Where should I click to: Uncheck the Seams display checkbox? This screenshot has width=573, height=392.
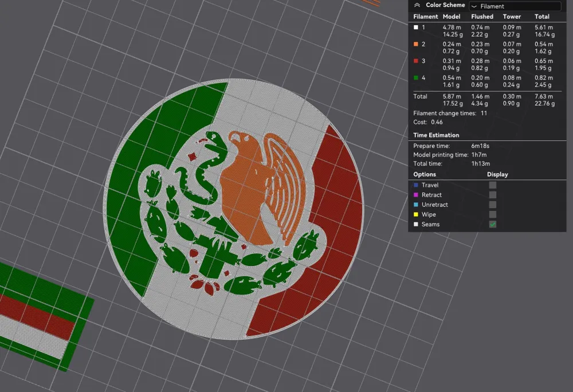click(x=493, y=224)
